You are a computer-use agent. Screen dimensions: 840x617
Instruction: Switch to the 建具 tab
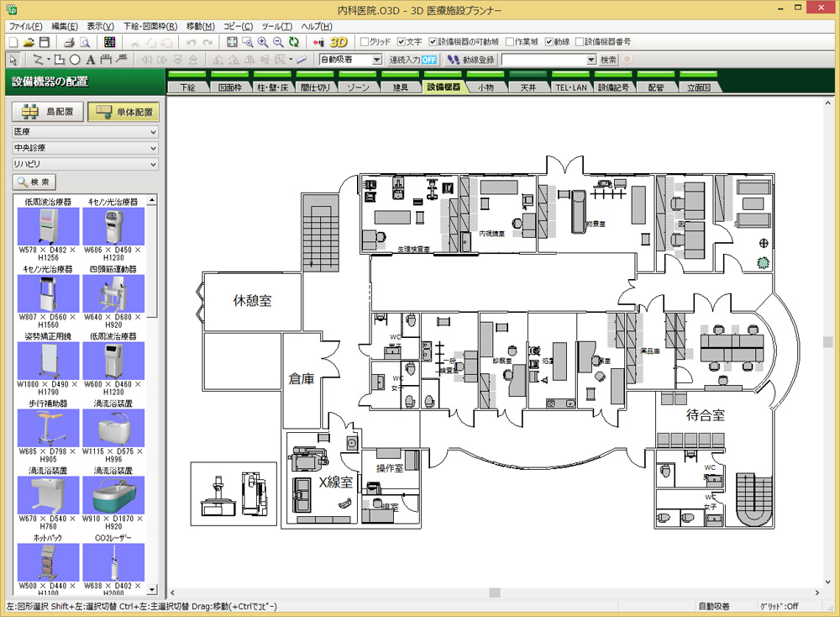point(401,87)
